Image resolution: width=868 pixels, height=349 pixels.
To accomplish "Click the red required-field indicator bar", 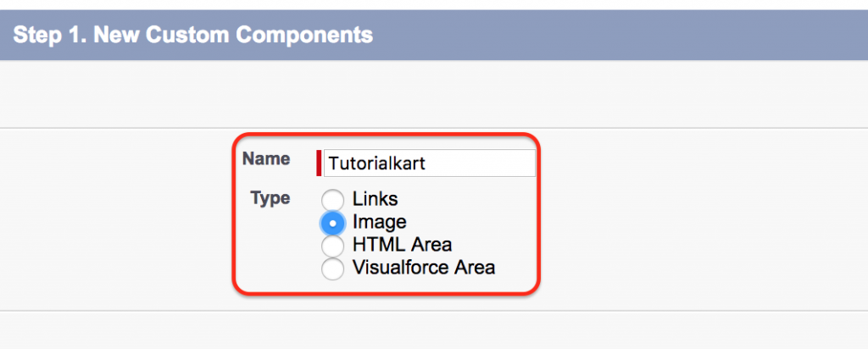I will (319, 163).
